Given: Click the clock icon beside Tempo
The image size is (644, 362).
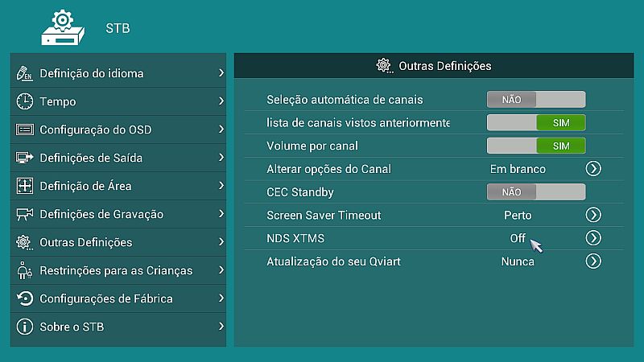Looking at the screenshot, I should pos(25,101).
